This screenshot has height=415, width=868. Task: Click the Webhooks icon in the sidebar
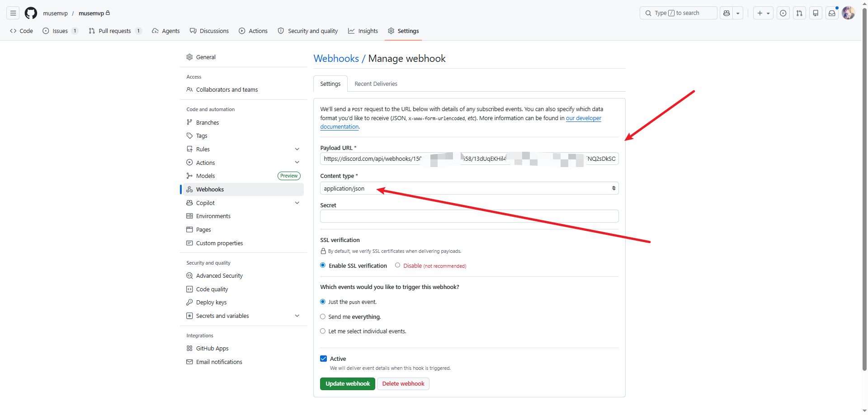189,190
